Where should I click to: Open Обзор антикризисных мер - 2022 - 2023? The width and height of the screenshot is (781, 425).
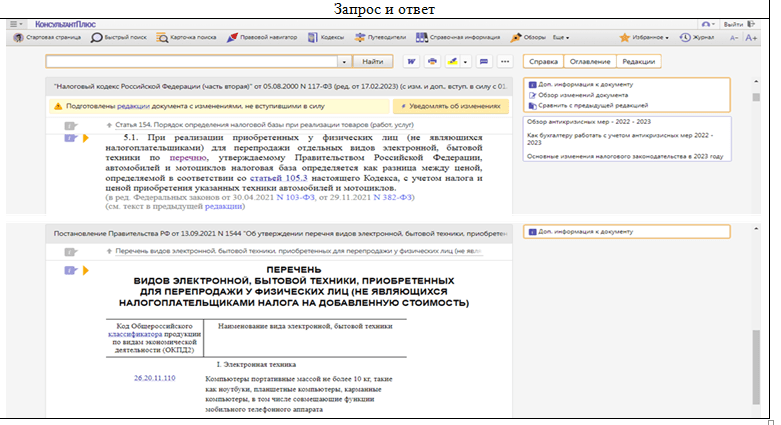[x=589, y=122]
